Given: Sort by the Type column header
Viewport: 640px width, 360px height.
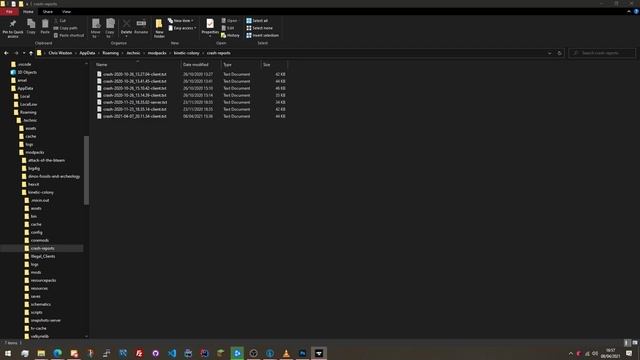Looking at the screenshot, I should tap(241, 64).
